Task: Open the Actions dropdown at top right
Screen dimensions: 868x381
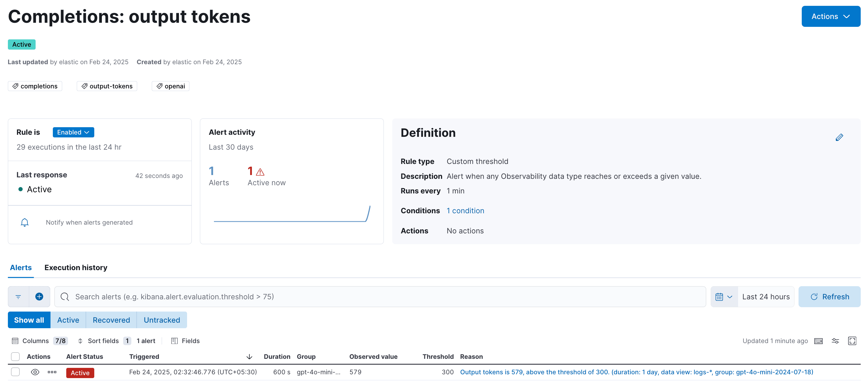Action: tap(830, 16)
